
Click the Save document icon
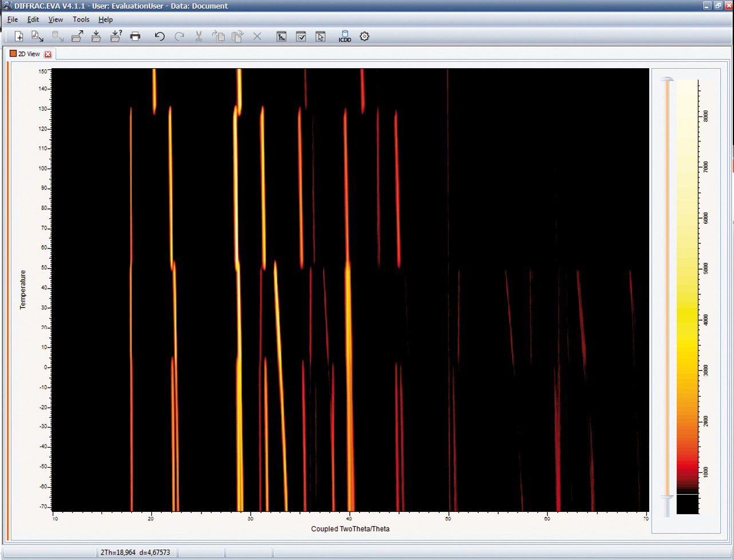pos(96,37)
